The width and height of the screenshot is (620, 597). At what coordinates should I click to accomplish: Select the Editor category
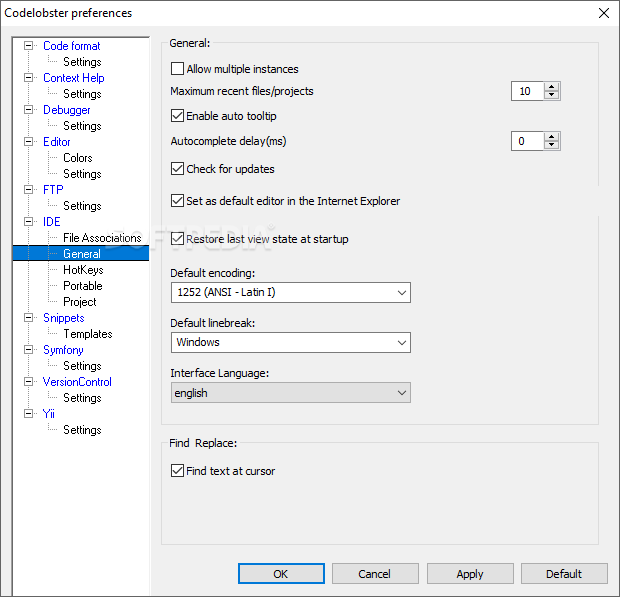click(57, 142)
